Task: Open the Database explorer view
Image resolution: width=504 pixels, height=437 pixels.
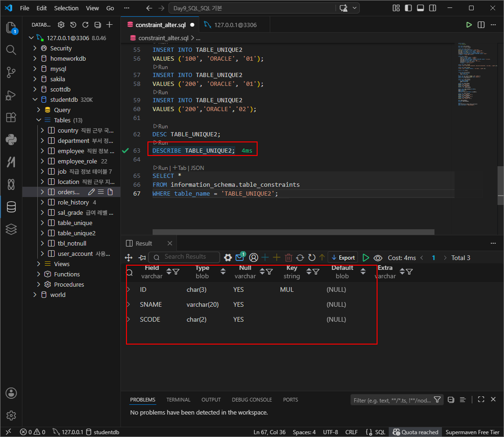Action: click(11, 207)
